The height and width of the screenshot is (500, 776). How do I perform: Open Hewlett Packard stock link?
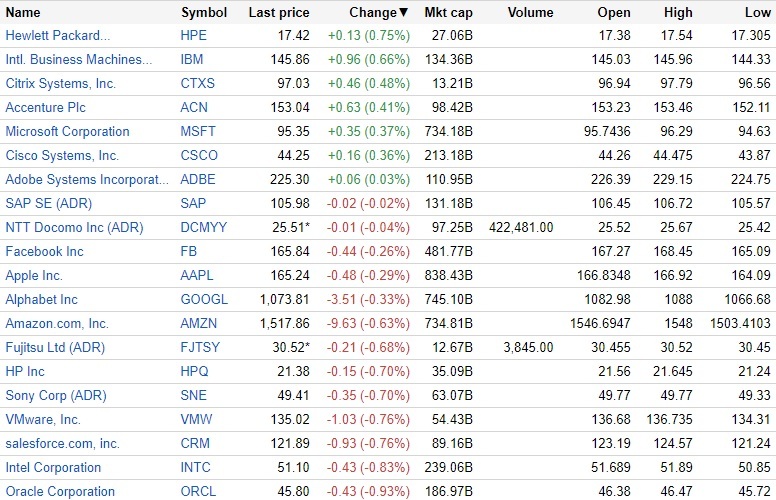pos(58,36)
